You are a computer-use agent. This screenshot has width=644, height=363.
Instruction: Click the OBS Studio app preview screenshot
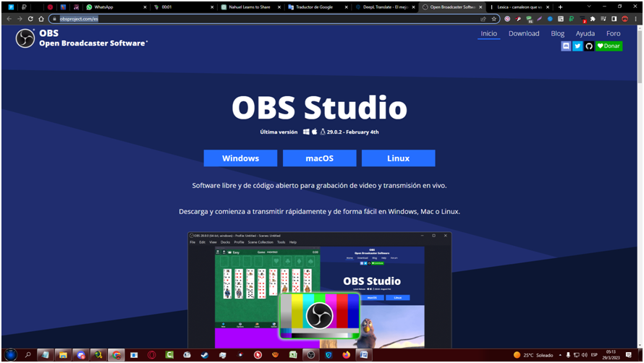[x=320, y=290]
